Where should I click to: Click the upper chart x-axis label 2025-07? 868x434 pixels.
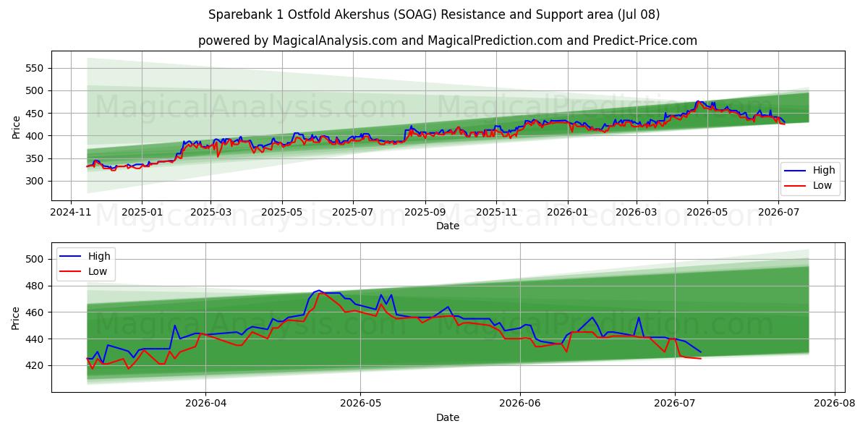click(352, 213)
